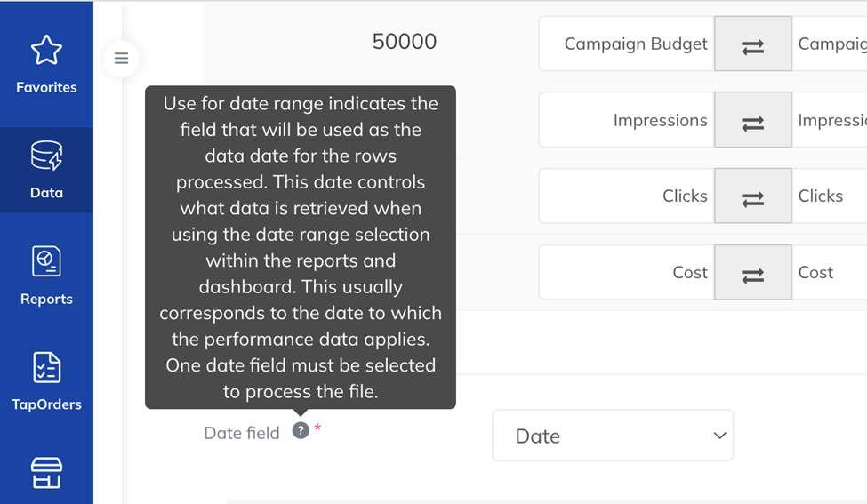Viewport: 867px width, 504px height.
Task: Click the Reports sidebar label
Action: (46, 299)
